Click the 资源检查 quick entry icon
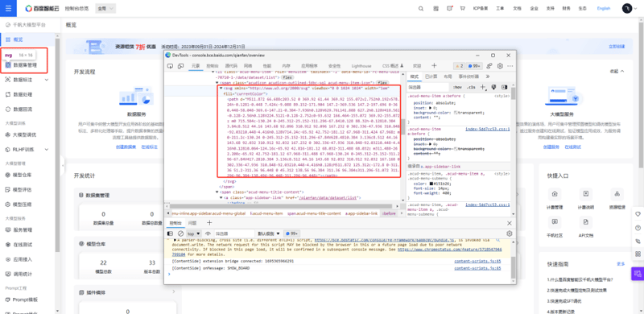Viewport: 644px width, 314px height. [x=617, y=194]
